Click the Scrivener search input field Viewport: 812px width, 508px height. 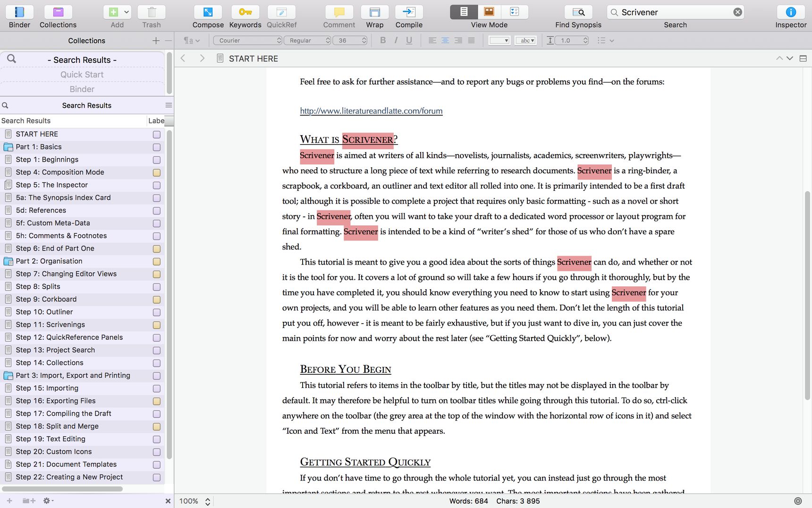click(x=676, y=12)
